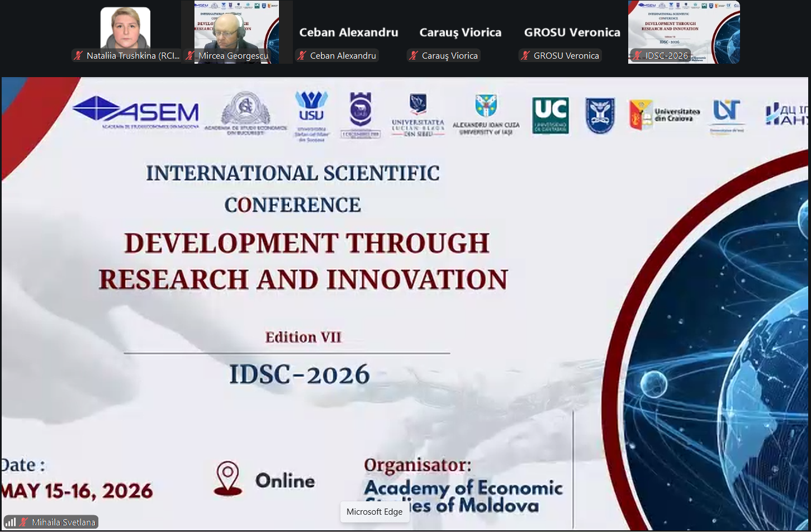The image size is (811, 532).
Task: Click the 'MAY 15-16, 2026' date text
Action: coord(77,491)
